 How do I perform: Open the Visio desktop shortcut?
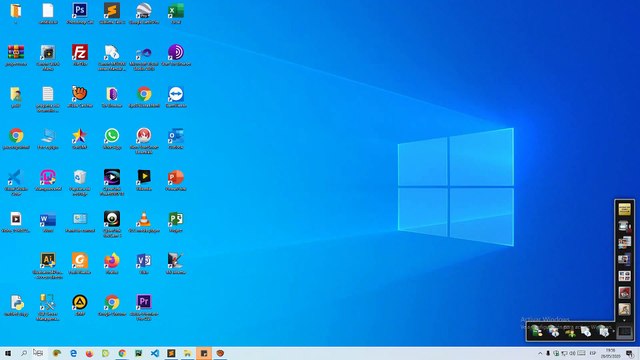click(x=144, y=264)
